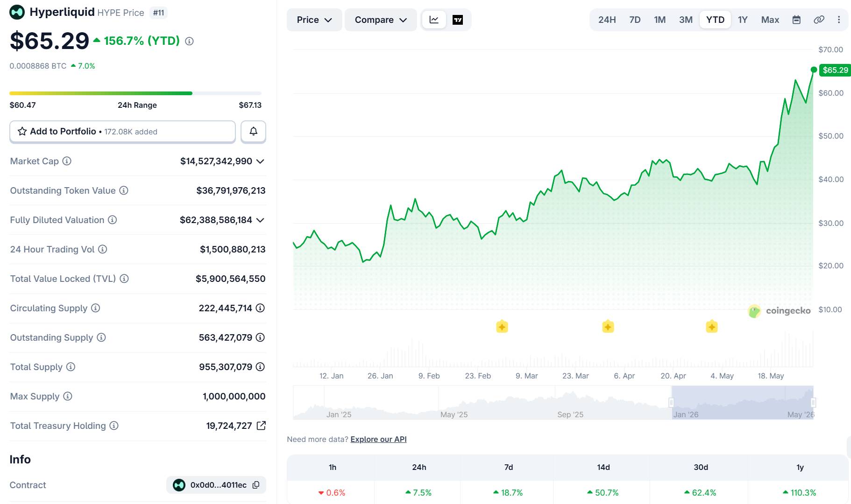Select the 3M time range

[x=686, y=20]
